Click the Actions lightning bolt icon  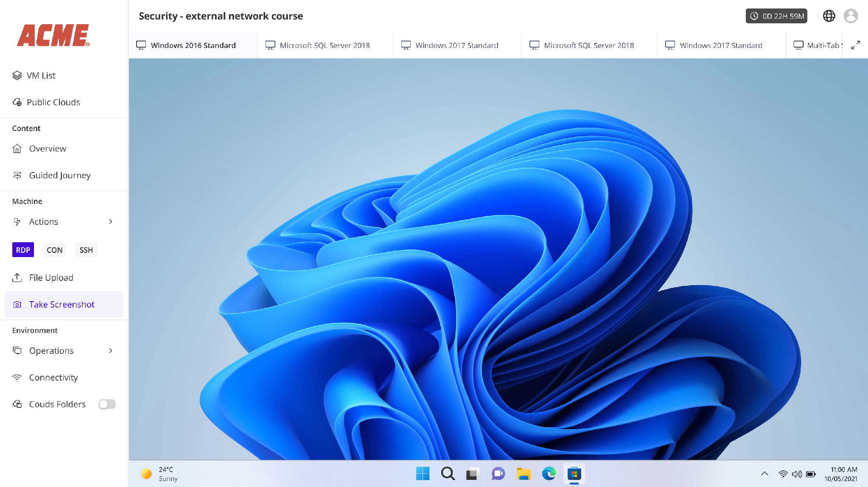point(17,221)
